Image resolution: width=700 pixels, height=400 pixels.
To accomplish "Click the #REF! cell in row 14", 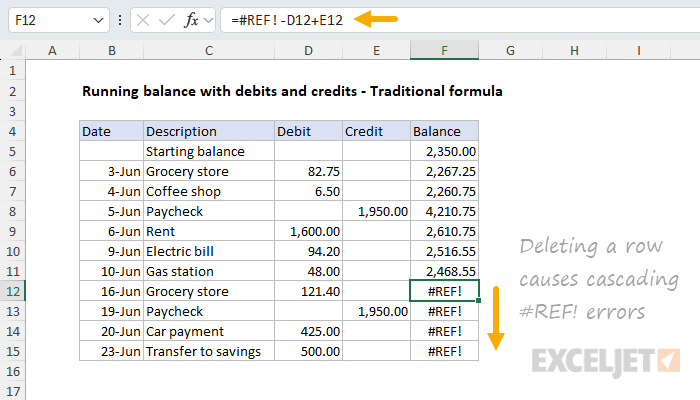I will pos(444,331).
